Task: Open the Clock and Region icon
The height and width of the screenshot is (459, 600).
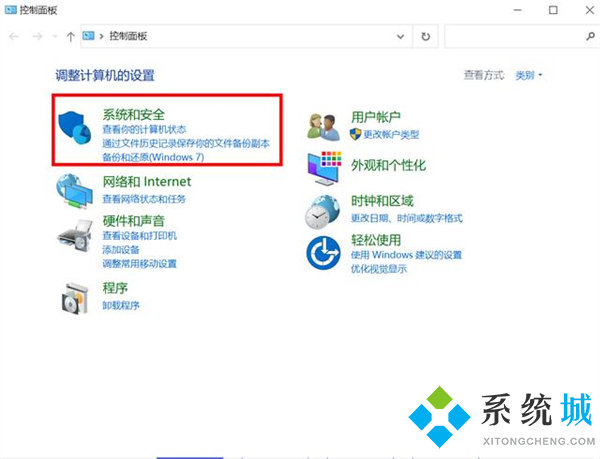Action: point(322,212)
